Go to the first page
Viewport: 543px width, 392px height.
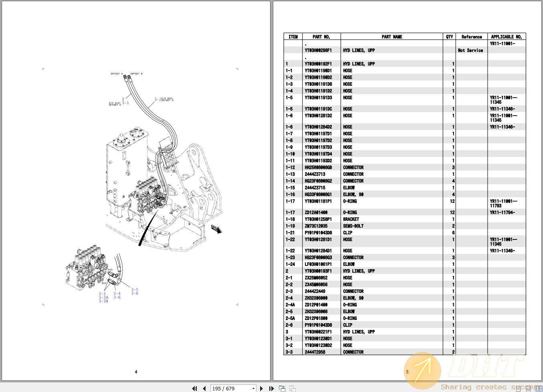point(194,388)
